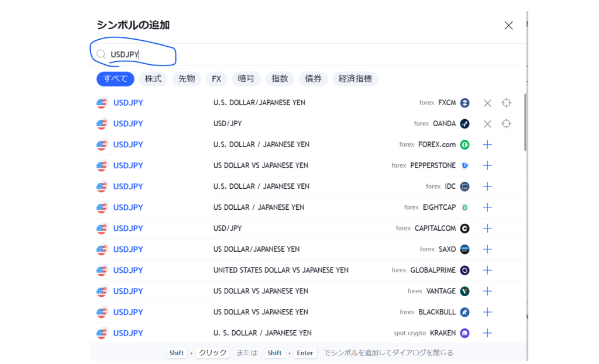Click USD/JPY description in the CAPITALCOM row
The height and width of the screenshot is (364, 599).
point(228,228)
